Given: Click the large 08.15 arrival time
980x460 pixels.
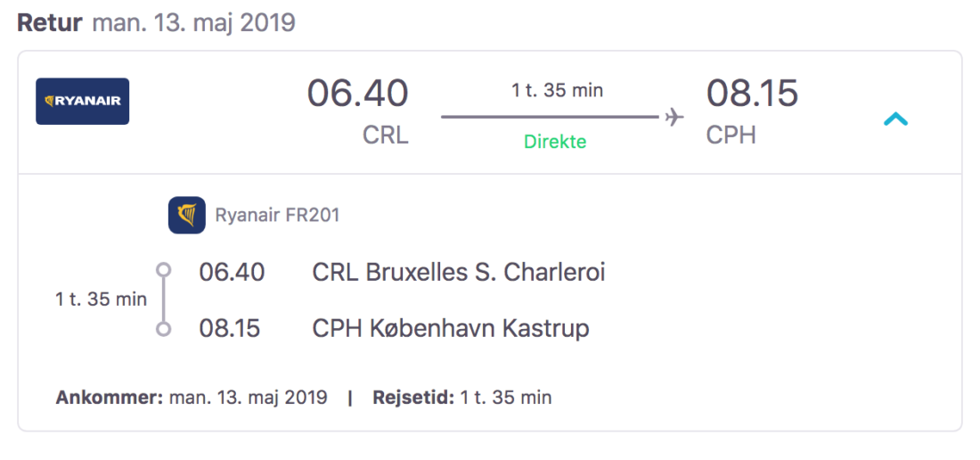Looking at the screenshot, I should point(753,94).
